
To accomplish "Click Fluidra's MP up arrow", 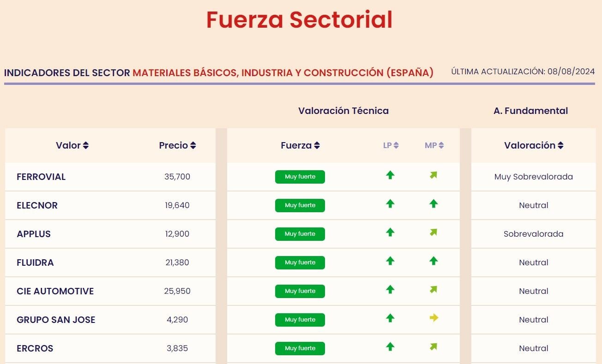I will (433, 261).
